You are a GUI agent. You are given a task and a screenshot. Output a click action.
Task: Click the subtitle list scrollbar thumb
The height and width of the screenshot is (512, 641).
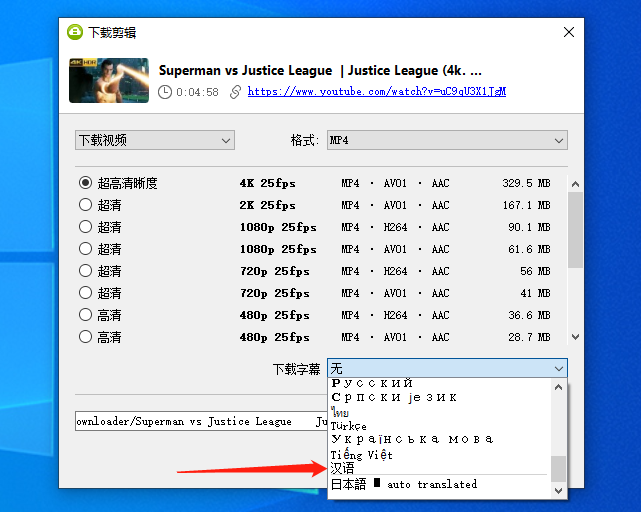pos(558,469)
